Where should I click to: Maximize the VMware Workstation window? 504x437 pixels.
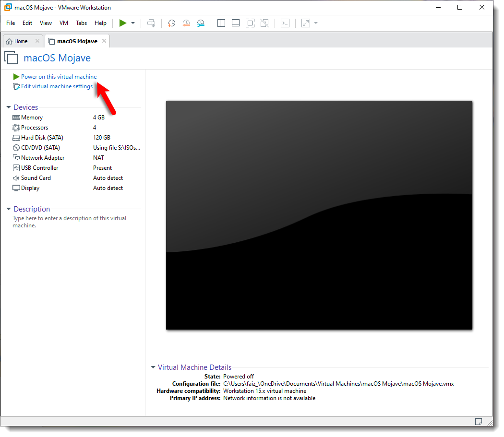(460, 7)
